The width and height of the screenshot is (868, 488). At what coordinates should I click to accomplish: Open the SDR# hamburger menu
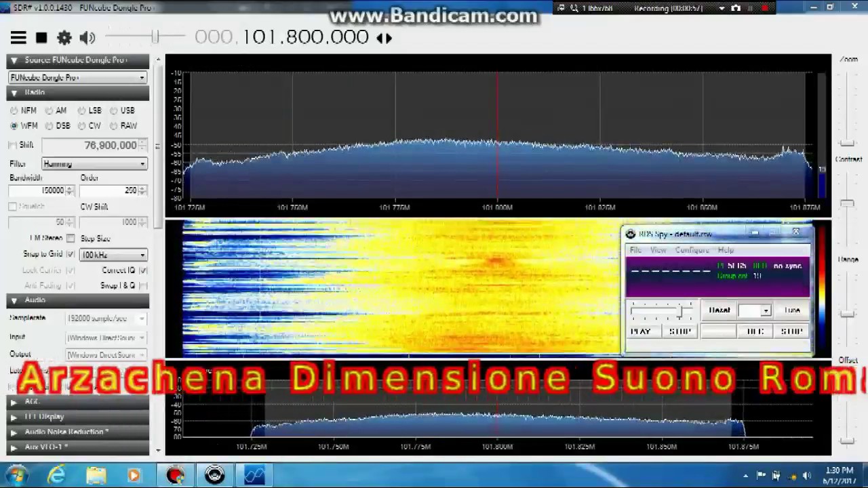click(18, 38)
